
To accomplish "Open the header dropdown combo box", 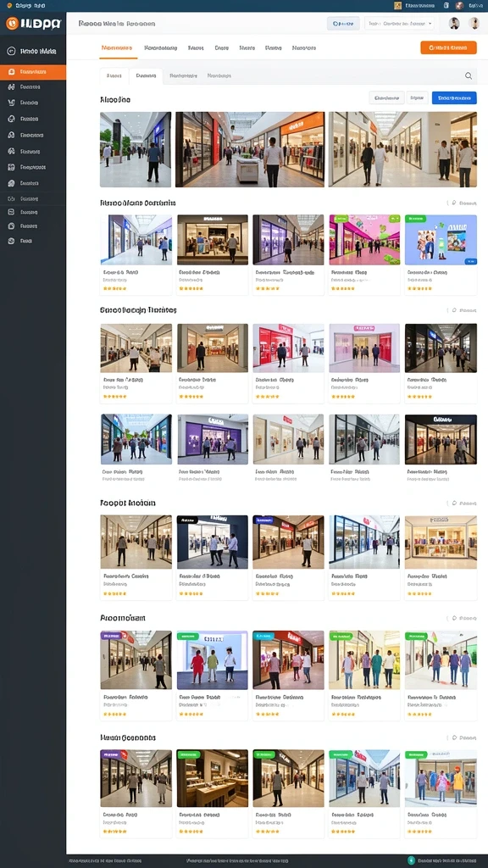I will point(399,23).
